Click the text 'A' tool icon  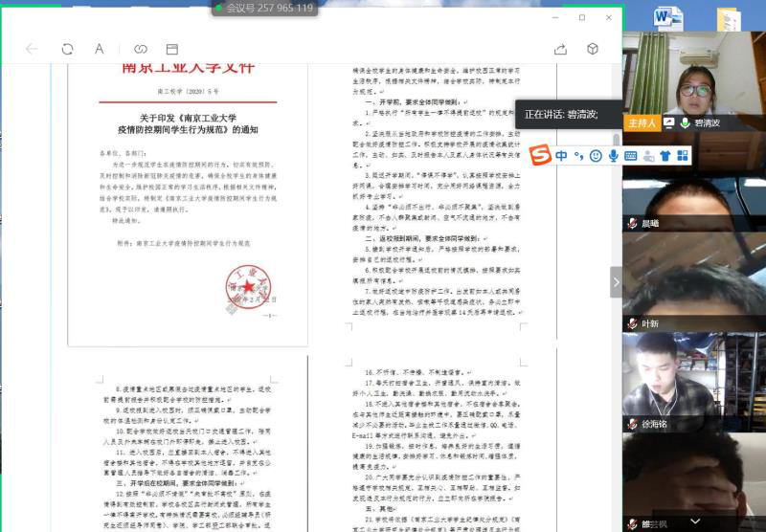click(x=99, y=49)
